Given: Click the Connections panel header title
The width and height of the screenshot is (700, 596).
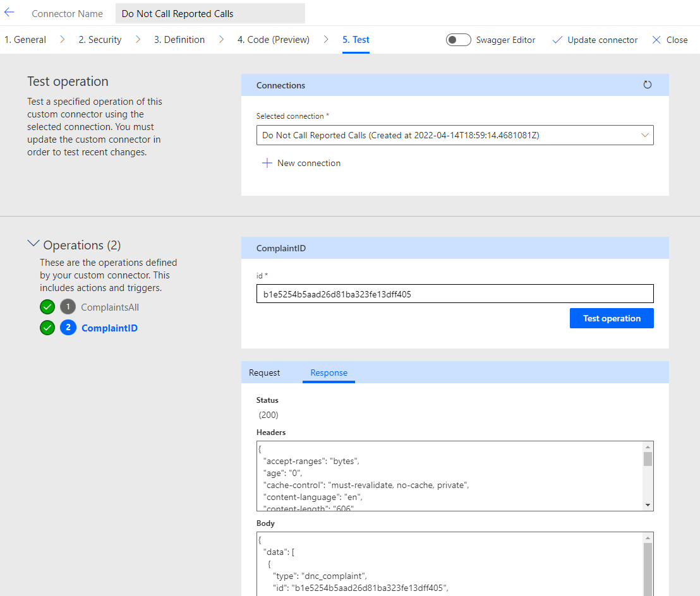Looking at the screenshot, I should pos(281,85).
